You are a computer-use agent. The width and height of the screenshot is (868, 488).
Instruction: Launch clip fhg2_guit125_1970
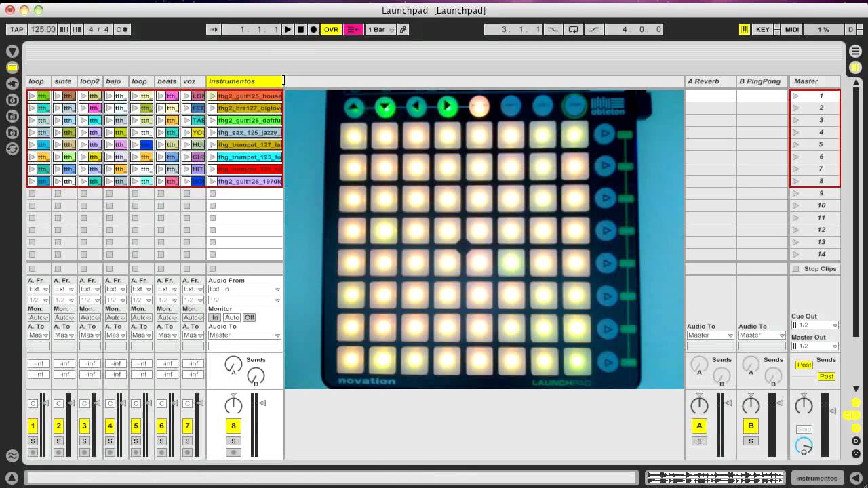212,182
